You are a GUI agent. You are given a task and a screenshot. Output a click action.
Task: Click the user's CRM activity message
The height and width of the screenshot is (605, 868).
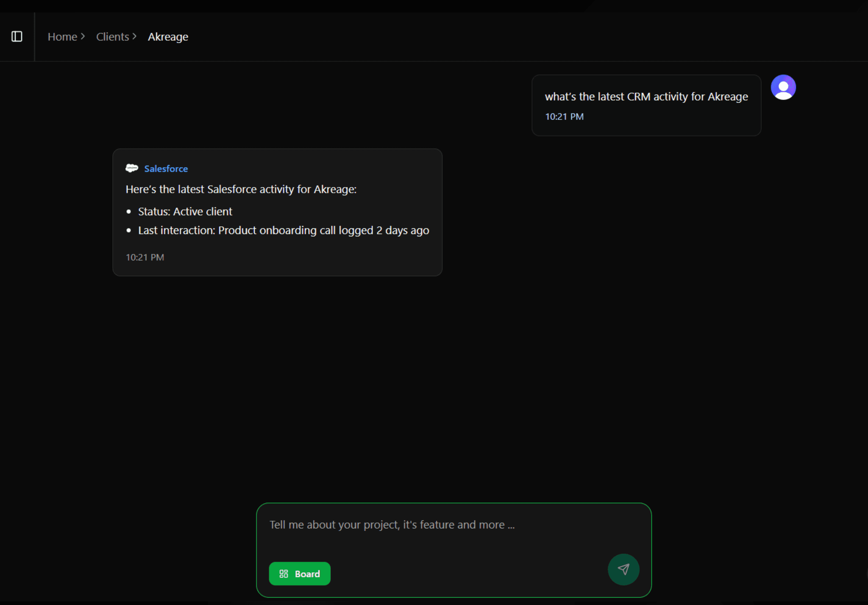(x=646, y=97)
